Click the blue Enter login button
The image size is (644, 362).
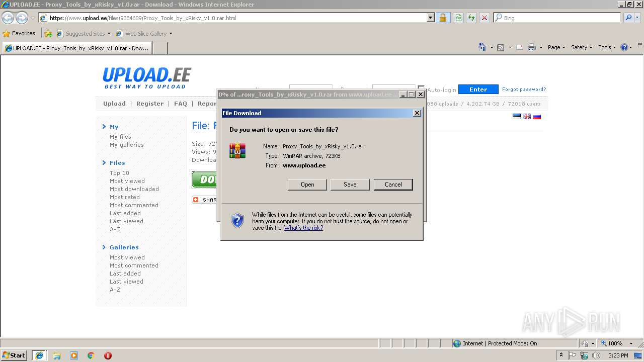click(x=478, y=89)
